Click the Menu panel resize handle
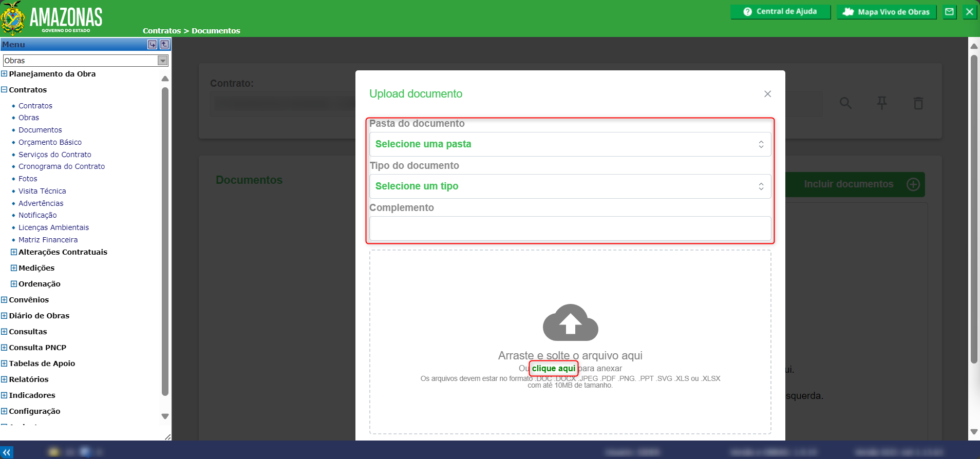 pyautogui.click(x=167, y=437)
